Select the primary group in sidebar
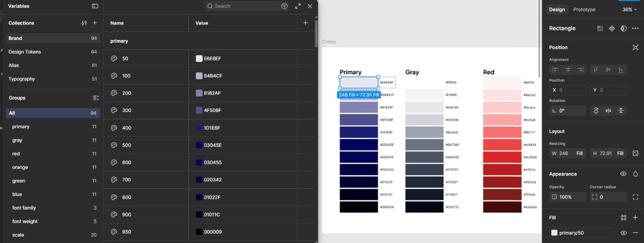The width and height of the screenshot is (644, 243). [x=53, y=126]
